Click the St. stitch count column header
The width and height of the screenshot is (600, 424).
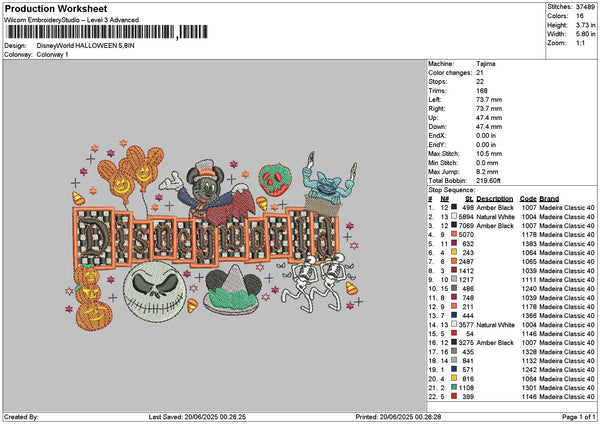click(x=469, y=199)
